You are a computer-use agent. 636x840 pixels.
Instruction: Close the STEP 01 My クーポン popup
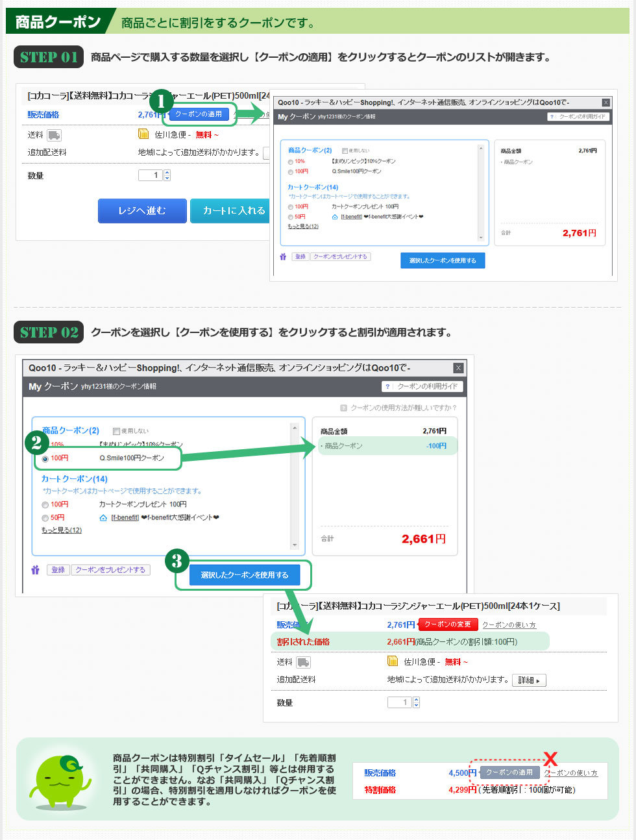(605, 103)
